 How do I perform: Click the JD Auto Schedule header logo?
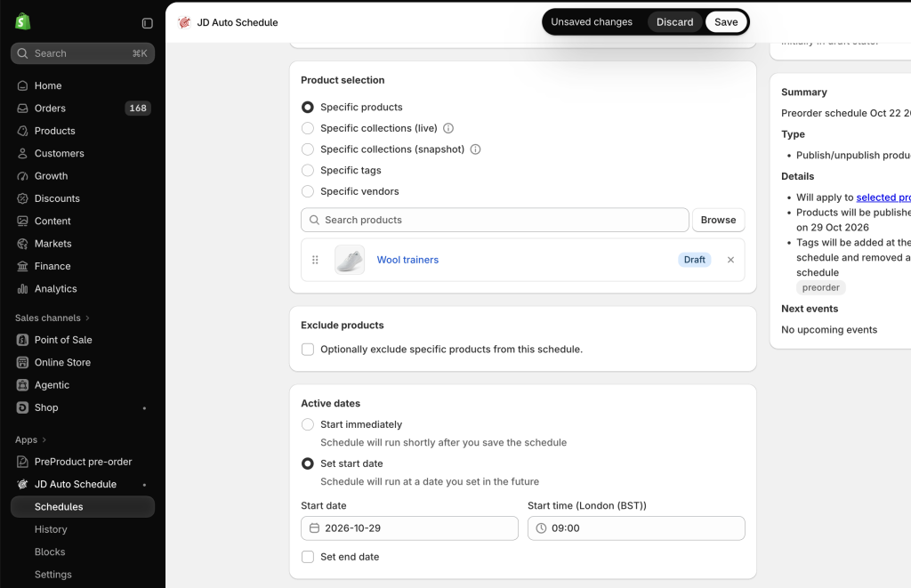click(x=185, y=22)
